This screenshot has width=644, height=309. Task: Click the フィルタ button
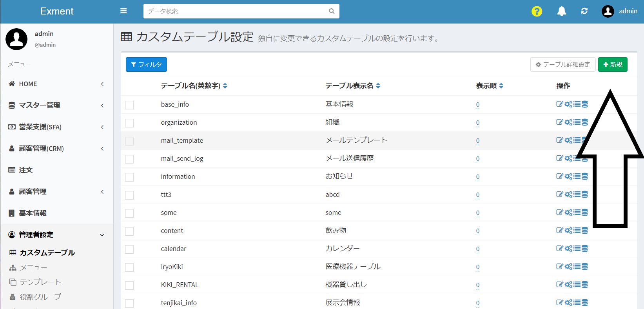[x=146, y=65]
